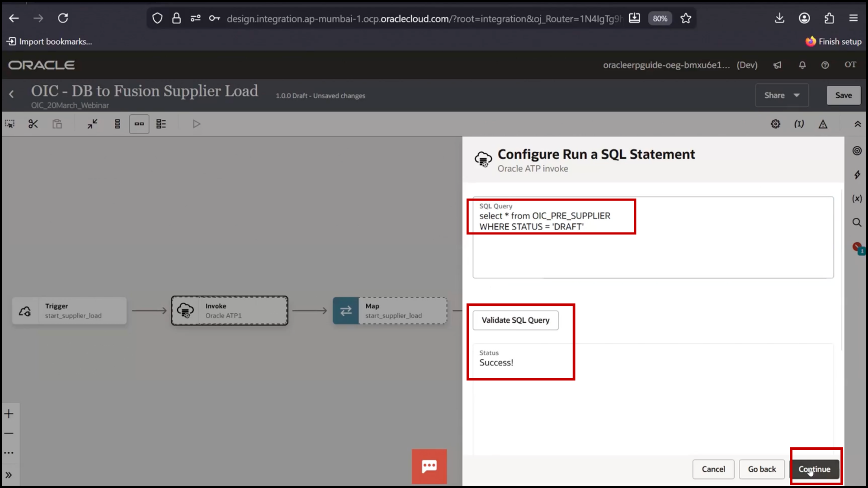The width and height of the screenshot is (868, 488).
Task: Open variables (x) icon in side rail
Action: point(857,199)
